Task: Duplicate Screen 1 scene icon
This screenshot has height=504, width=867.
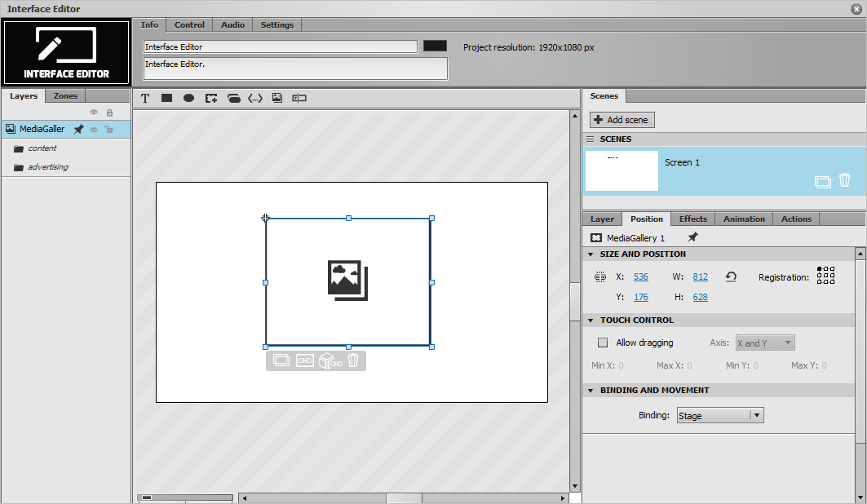Action: point(823,182)
